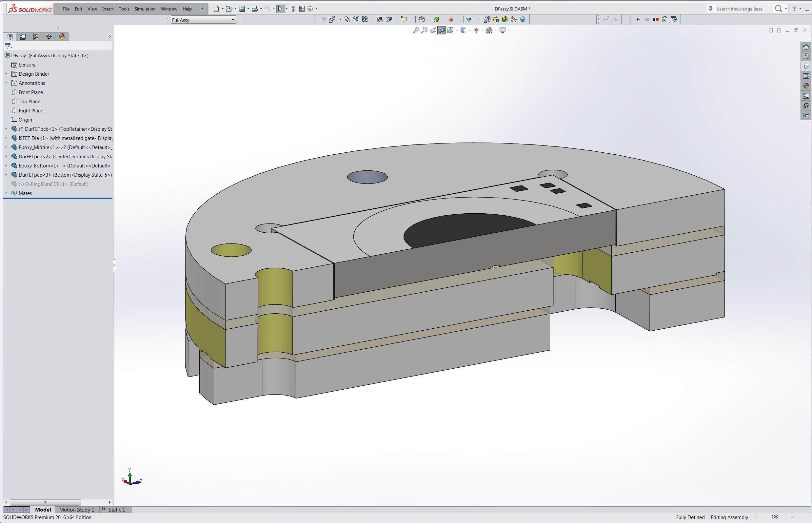Expand the Design Binder folder
Screen dimensions: 812x523
[x=6, y=74]
